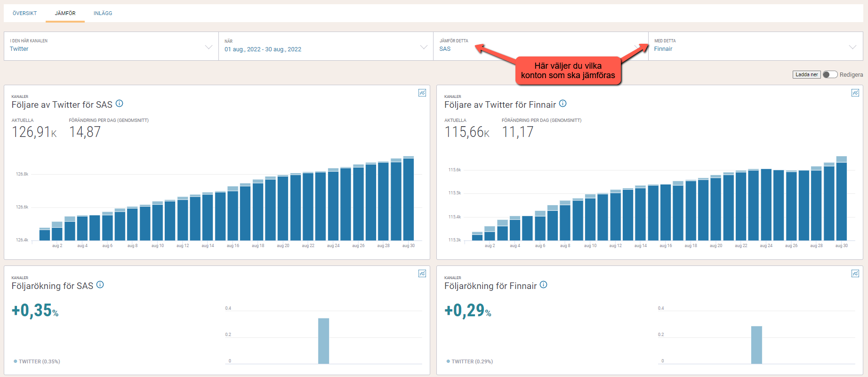The image size is (868, 377).
Task: Click the Följare av Twitter för Finnair title
Action: [x=500, y=104]
